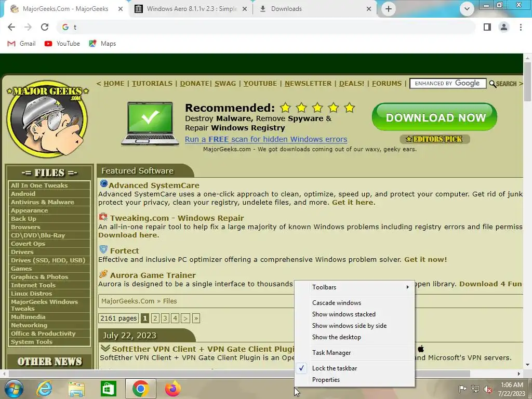Launch Firefox from taskbar
Image resolution: width=532 pixels, height=399 pixels.
(x=173, y=389)
